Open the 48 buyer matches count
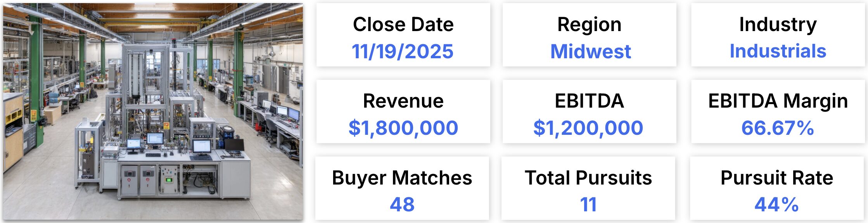868x223 pixels. click(x=402, y=204)
